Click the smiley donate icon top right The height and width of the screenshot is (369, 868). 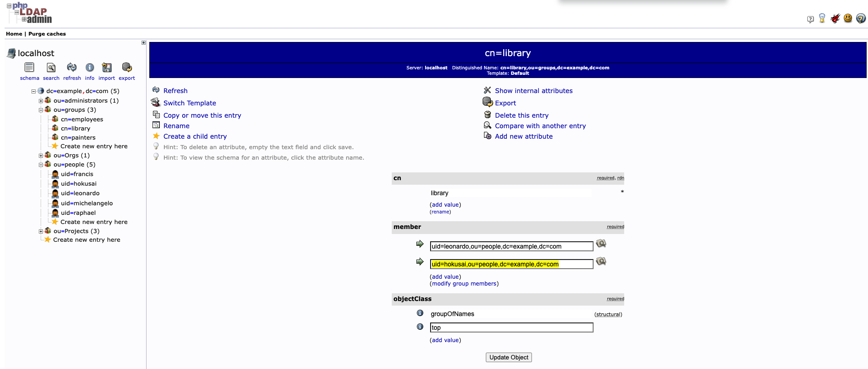coord(848,18)
